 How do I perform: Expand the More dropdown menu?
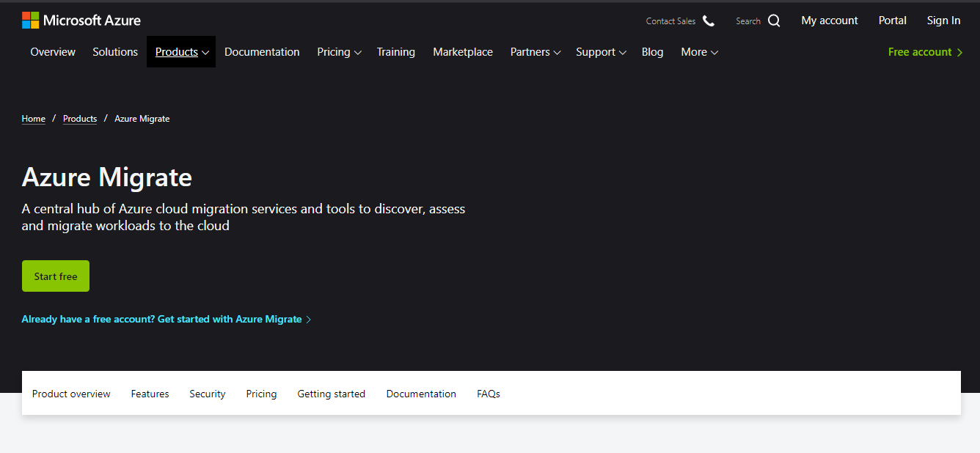[699, 52]
